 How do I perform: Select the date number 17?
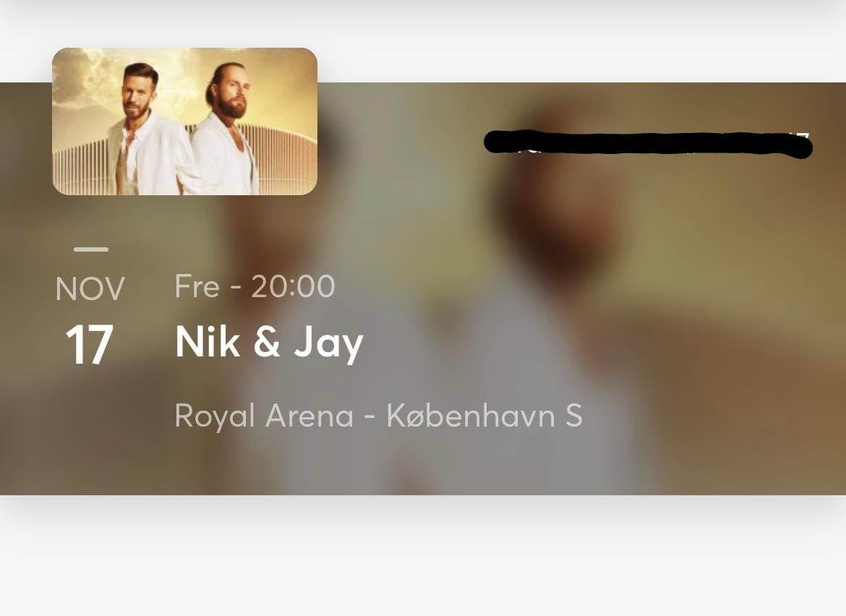tap(89, 345)
